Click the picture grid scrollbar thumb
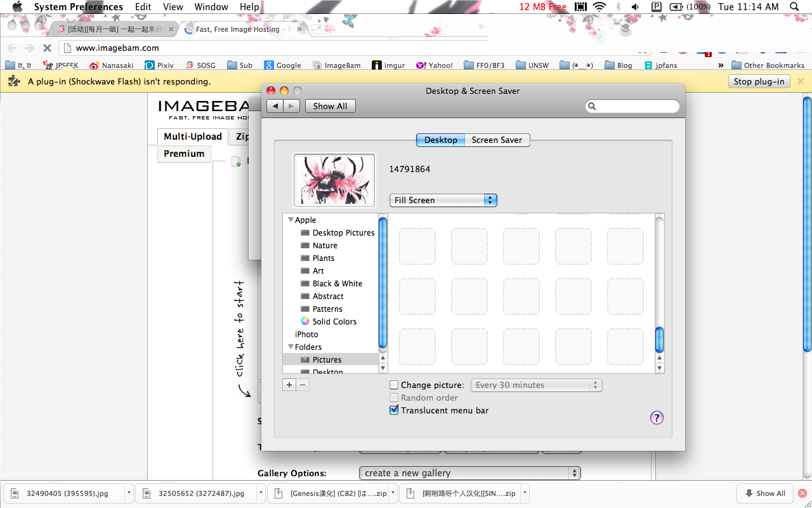The width and height of the screenshot is (812, 508). tap(659, 340)
